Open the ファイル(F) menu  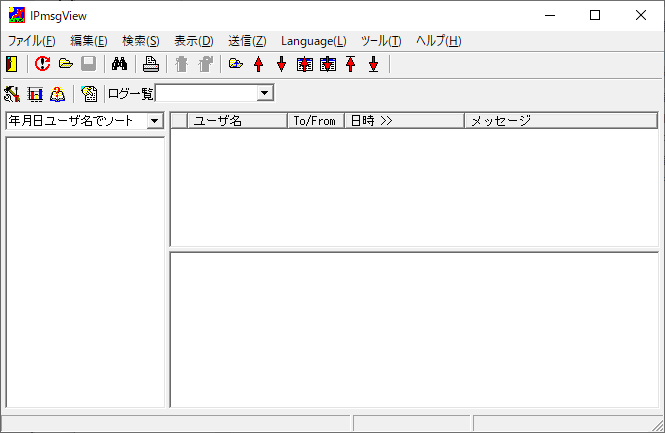[x=32, y=41]
